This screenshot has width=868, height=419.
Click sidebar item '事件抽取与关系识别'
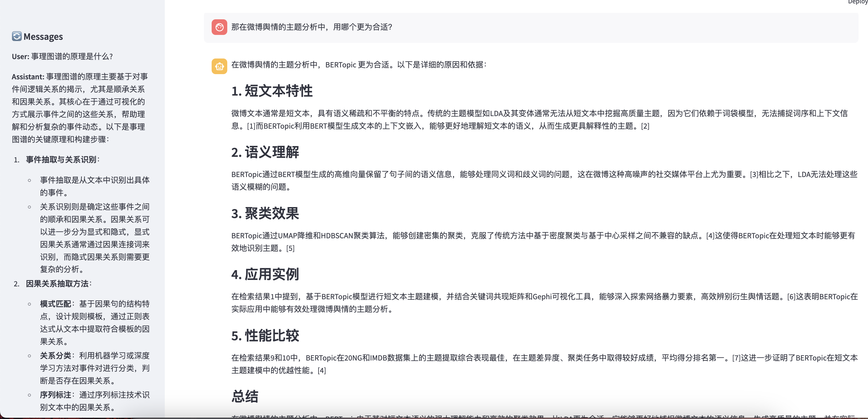click(x=61, y=160)
